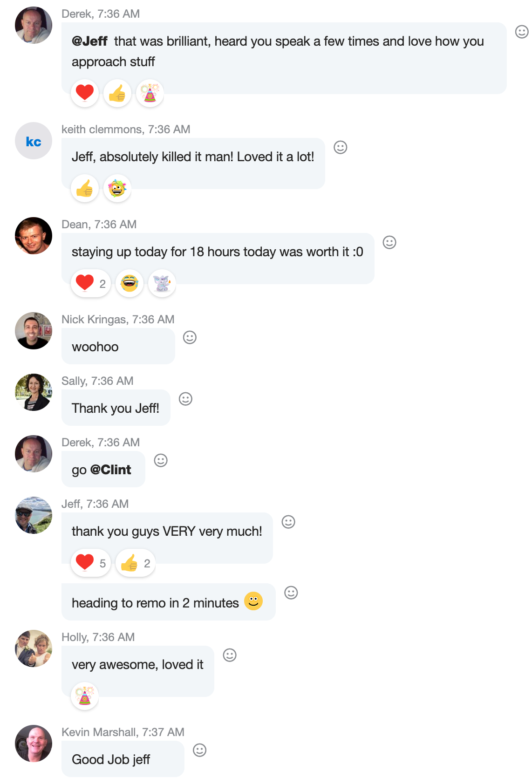The image size is (532, 778).
Task: Add reaction to Kevin Marshall's Good Job message
Action: [200, 750]
